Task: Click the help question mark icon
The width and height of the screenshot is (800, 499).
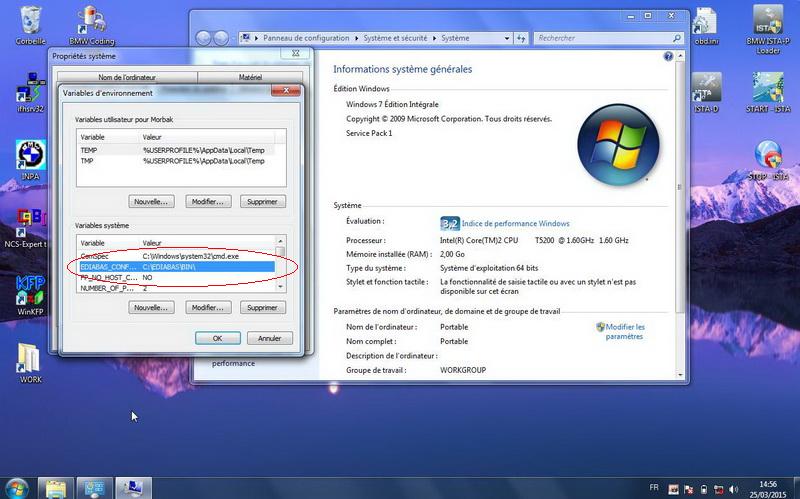Action: [x=668, y=56]
